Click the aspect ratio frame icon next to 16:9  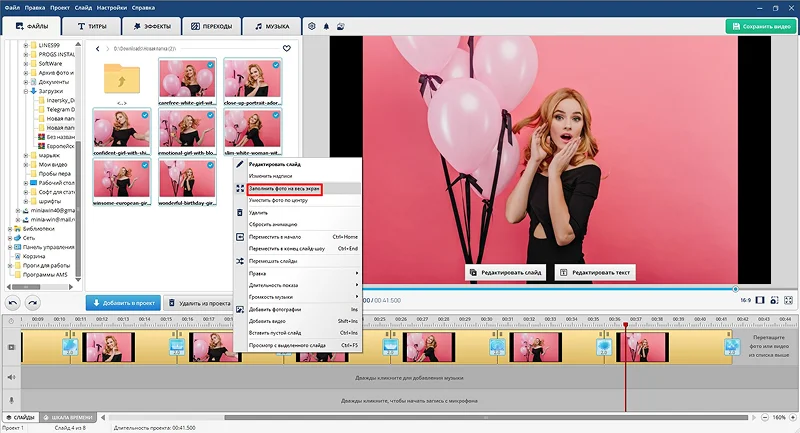pyautogui.click(x=760, y=300)
